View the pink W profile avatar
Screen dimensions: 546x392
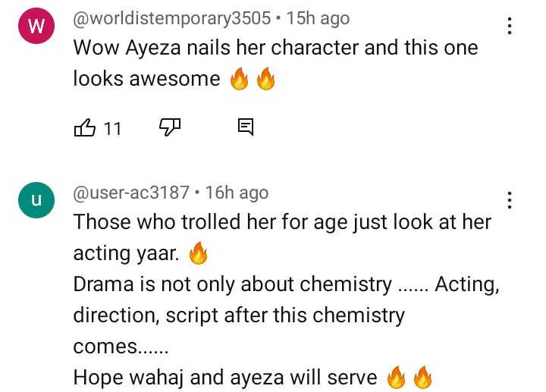click(x=36, y=26)
